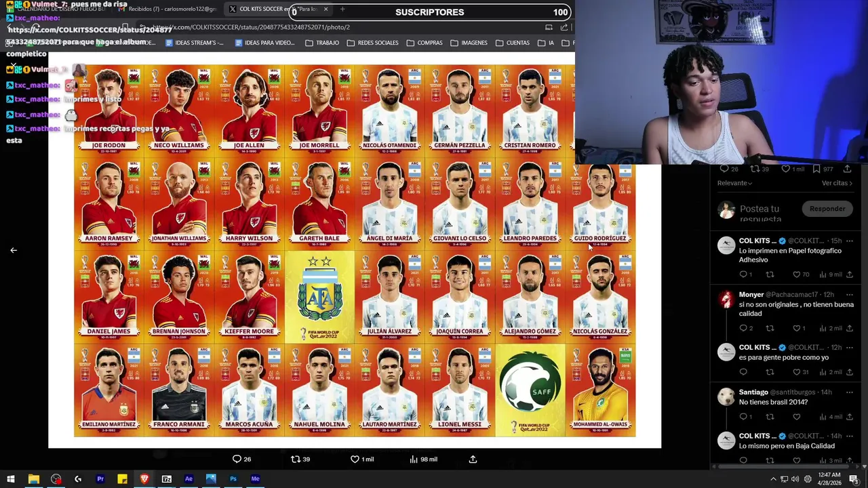Image resolution: width=868 pixels, height=488 pixels.
Task: Expand the Relevante sort dropdown
Action: click(735, 183)
